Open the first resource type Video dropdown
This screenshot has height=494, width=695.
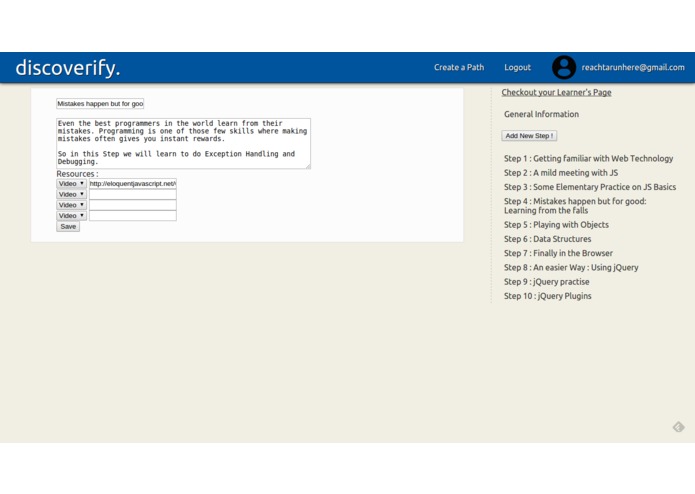pos(71,183)
